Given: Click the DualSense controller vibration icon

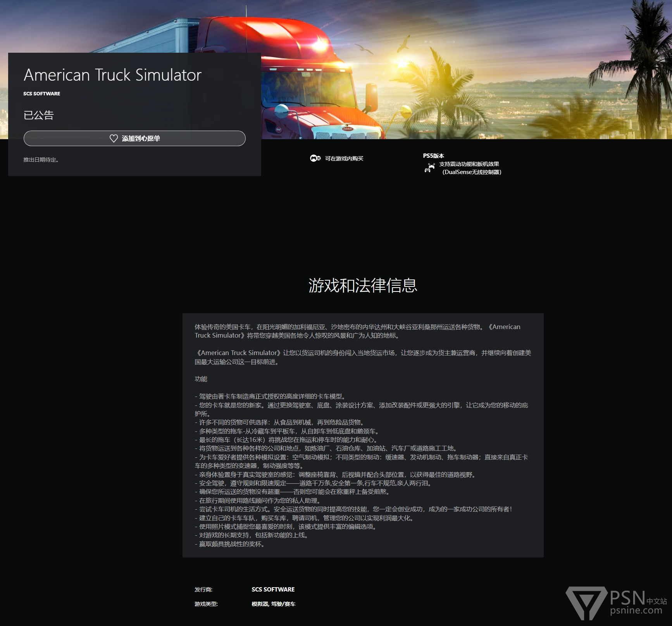Looking at the screenshot, I should click(x=429, y=168).
